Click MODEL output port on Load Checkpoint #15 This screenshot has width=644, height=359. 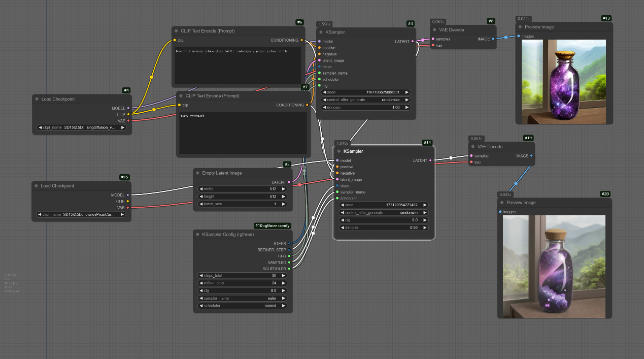coord(128,195)
